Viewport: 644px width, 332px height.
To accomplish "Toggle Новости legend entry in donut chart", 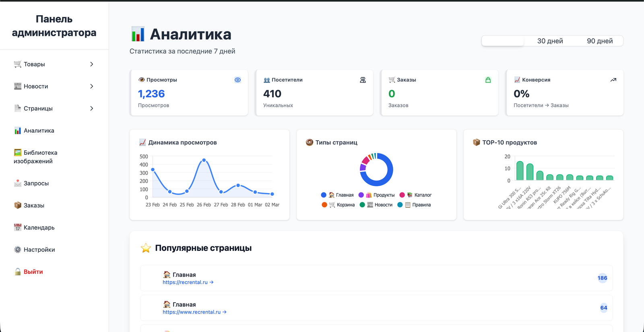I will tap(376, 205).
